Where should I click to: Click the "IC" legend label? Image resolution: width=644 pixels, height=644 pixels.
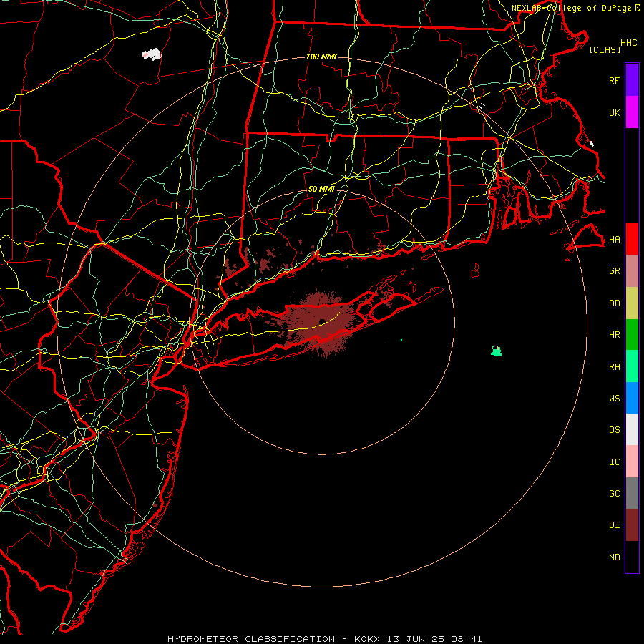[614, 462]
